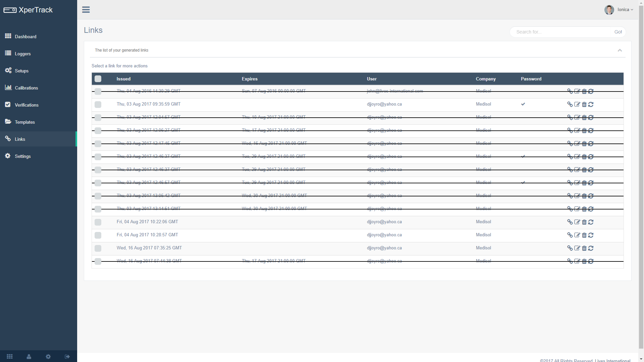Open the Loggers section

pyautogui.click(x=22, y=54)
